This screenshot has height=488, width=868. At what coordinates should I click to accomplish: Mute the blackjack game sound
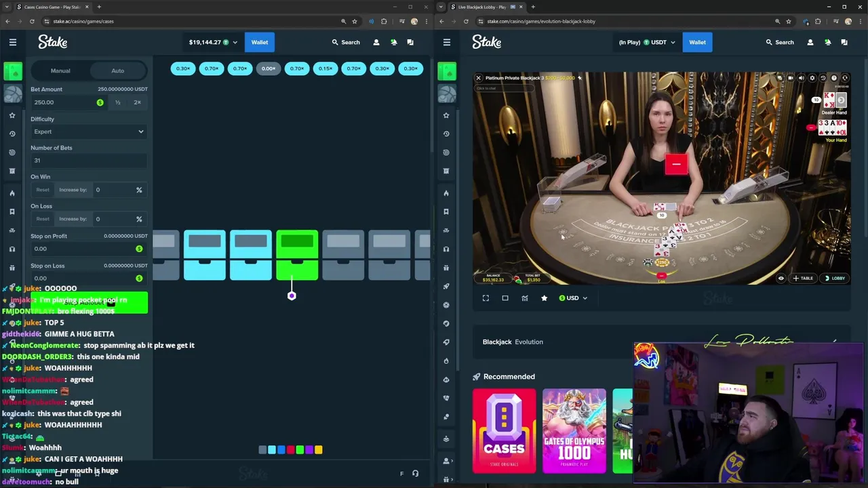tap(802, 78)
